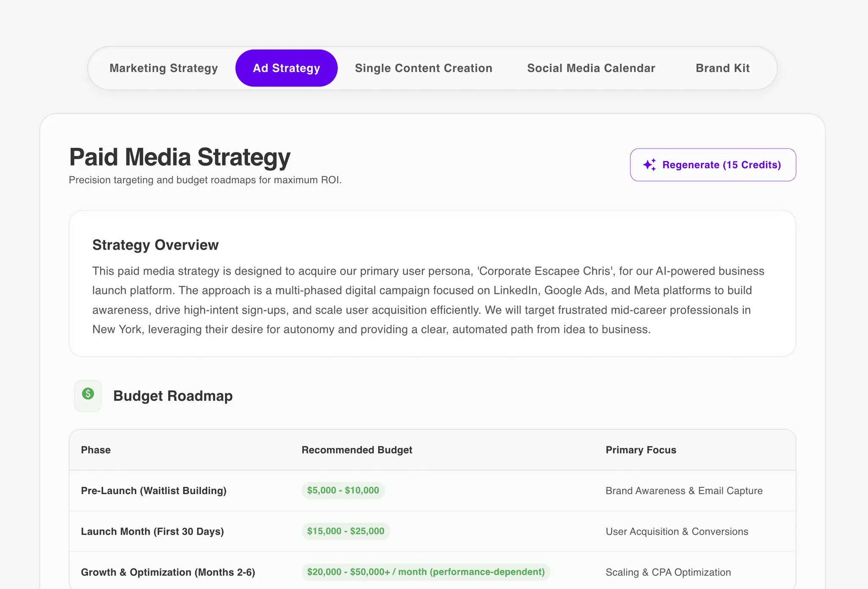
Task: Click User Acquisition & Conversions cell
Action: click(x=677, y=531)
